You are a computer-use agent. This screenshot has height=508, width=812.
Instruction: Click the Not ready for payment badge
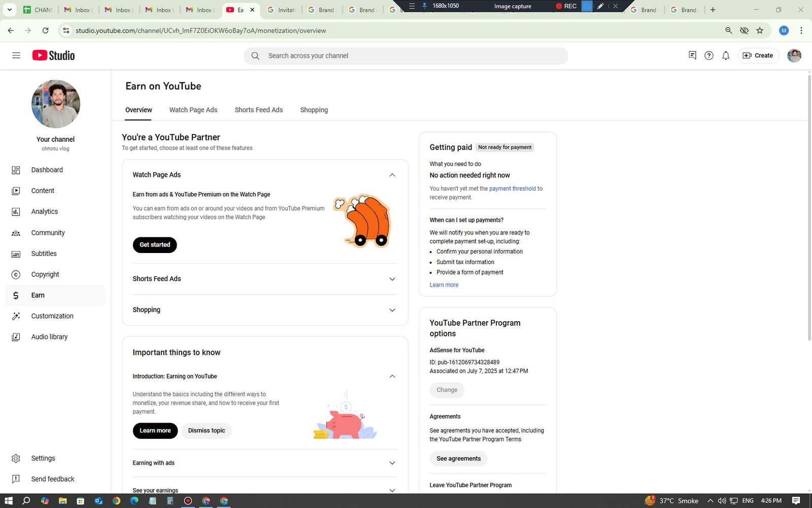click(504, 147)
